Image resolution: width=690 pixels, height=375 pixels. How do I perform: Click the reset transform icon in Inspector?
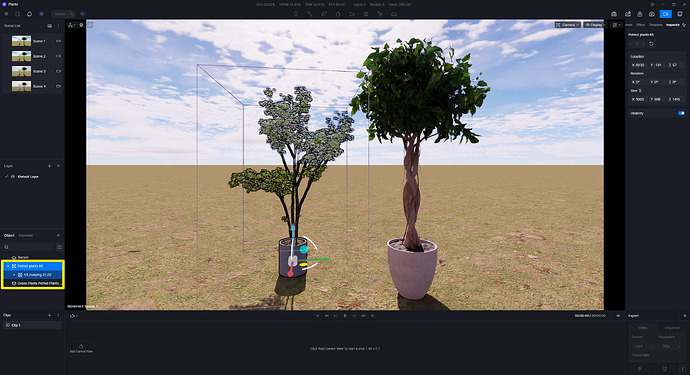coord(651,44)
